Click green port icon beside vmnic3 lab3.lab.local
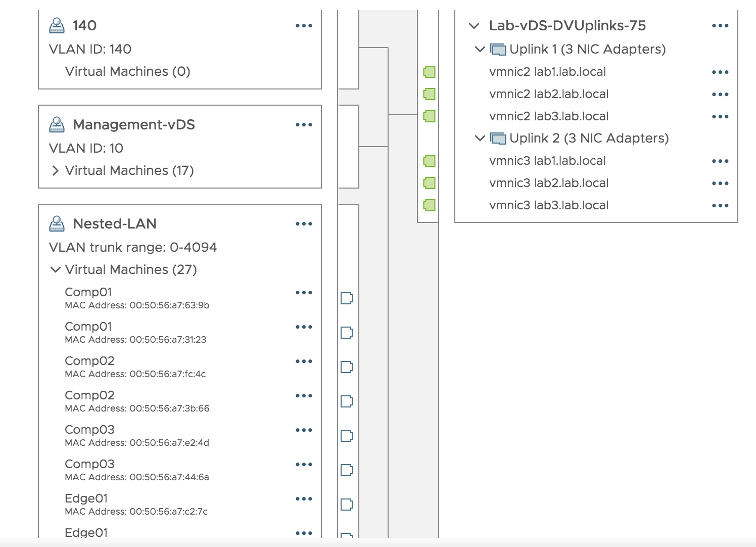 (429, 205)
